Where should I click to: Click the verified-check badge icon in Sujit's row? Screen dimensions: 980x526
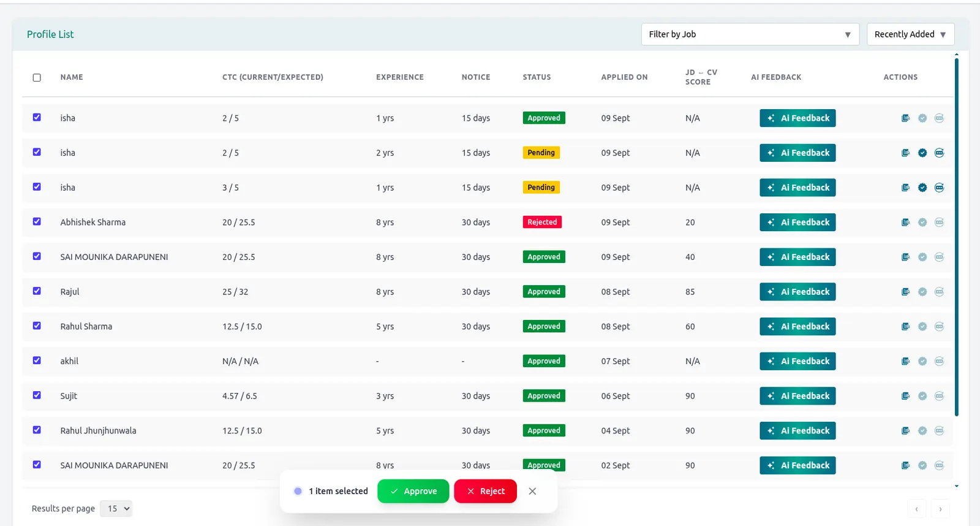(x=922, y=396)
